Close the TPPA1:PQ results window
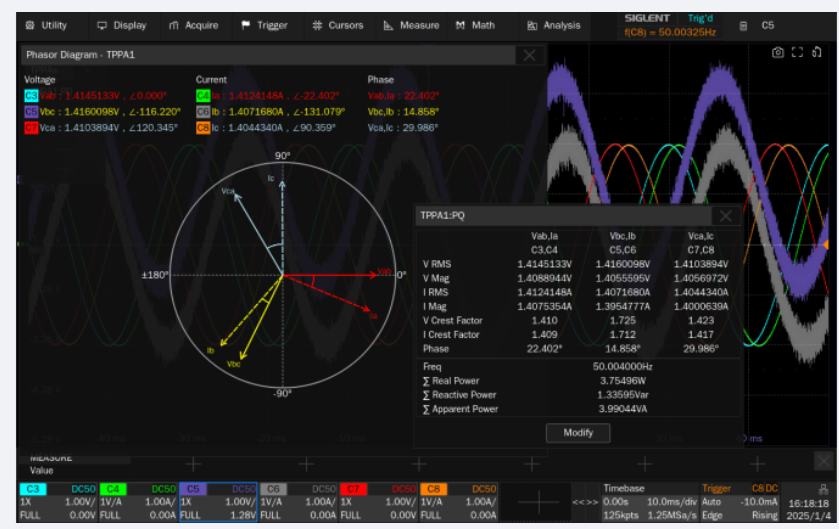Screen dimensions: 839x529 click(x=725, y=215)
